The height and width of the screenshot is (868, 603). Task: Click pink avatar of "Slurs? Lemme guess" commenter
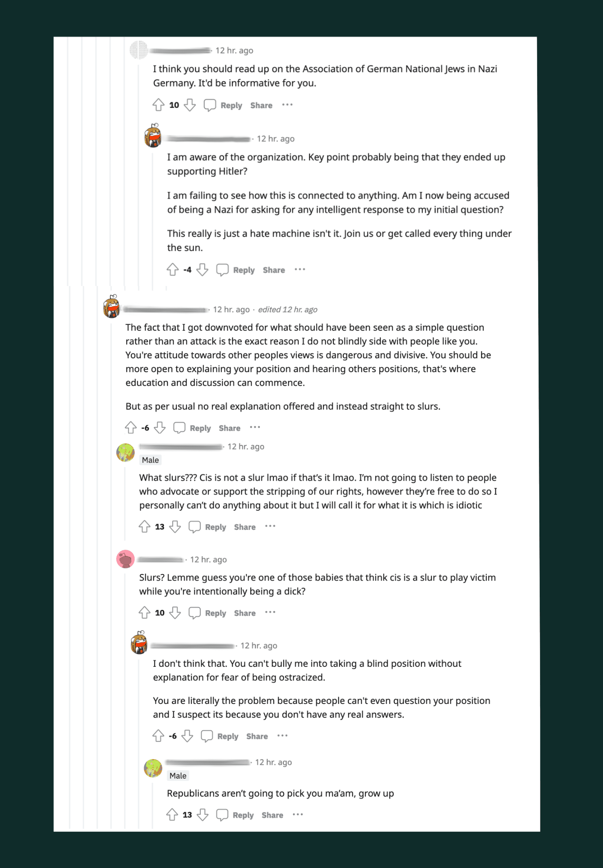click(x=125, y=559)
